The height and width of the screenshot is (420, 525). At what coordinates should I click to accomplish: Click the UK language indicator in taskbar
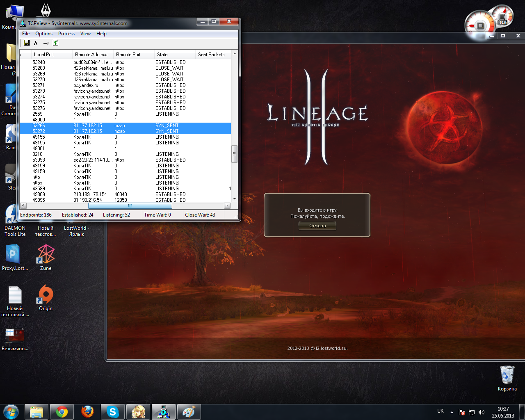[x=441, y=411]
